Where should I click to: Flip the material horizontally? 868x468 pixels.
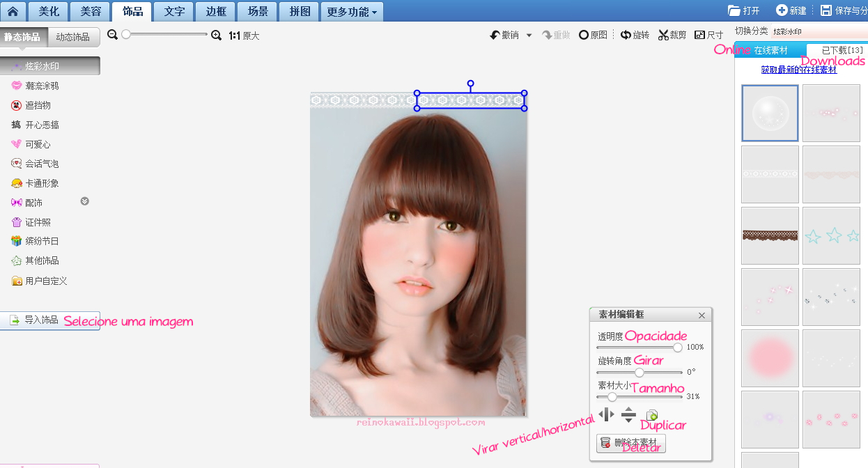tap(606, 415)
